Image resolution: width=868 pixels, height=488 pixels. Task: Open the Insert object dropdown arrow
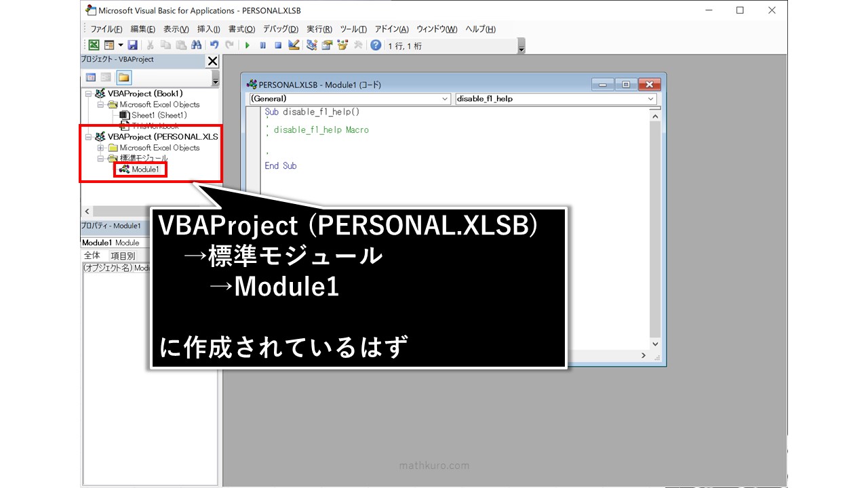tap(121, 45)
